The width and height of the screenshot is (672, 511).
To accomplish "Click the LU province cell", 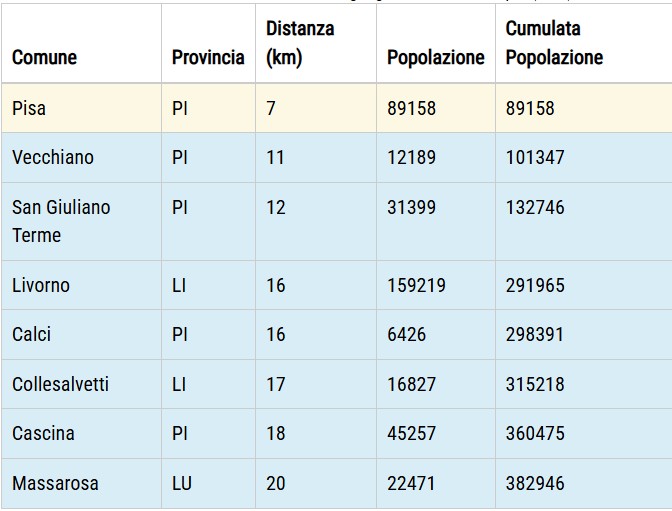I will 182,484.
